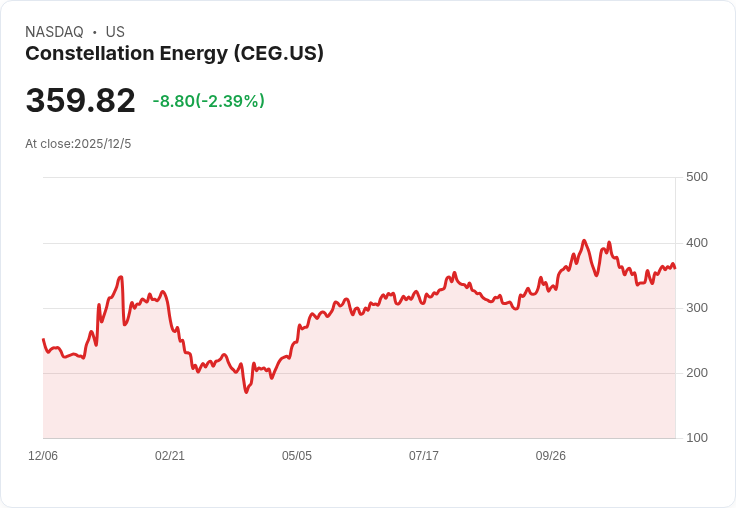Click the 300 y-axis label
This screenshot has width=736, height=508.
click(696, 308)
